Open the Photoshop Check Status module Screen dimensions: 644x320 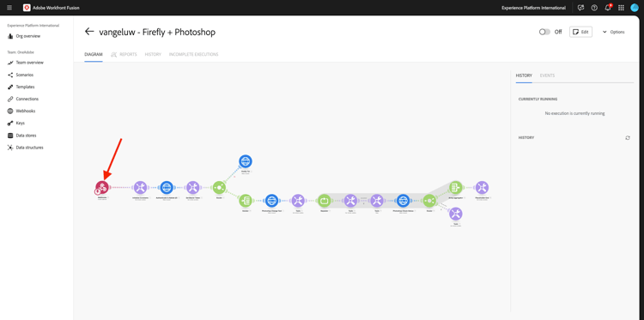(x=403, y=201)
